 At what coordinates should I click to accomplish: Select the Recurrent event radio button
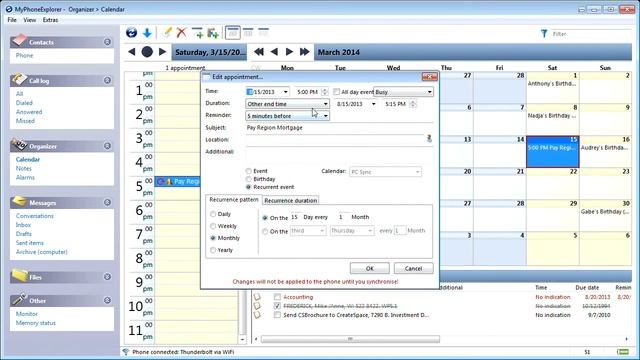248,187
